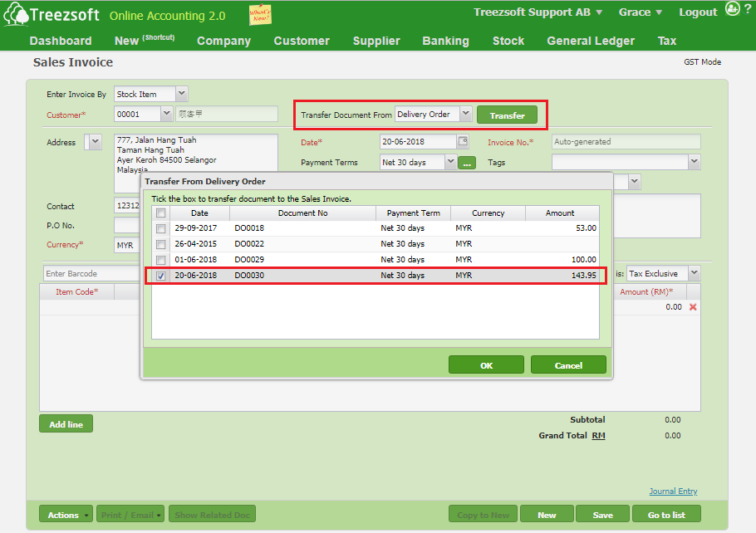This screenshot has height=533, width=756.
Task: Open the Tax menu
Action: [x=667, y=41]
